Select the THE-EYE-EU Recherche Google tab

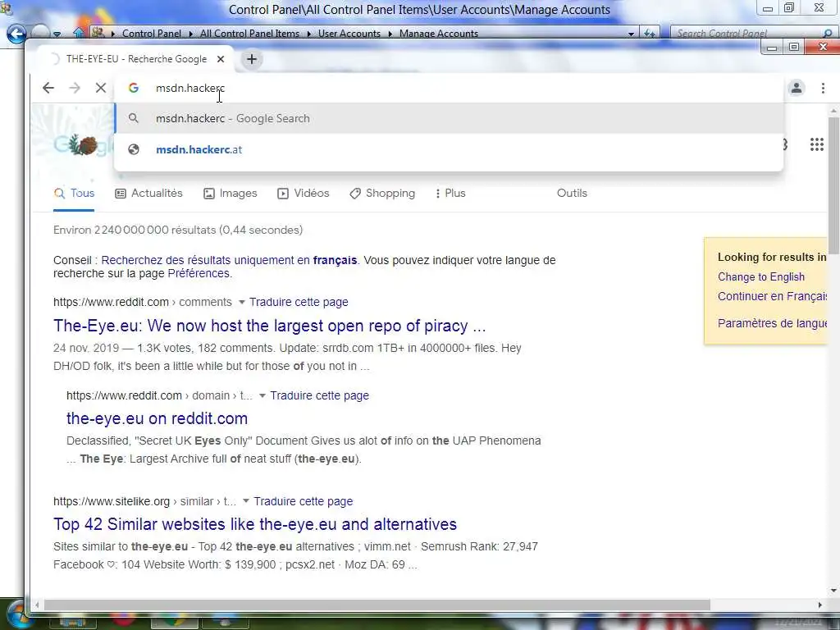[x=136, y=59]
